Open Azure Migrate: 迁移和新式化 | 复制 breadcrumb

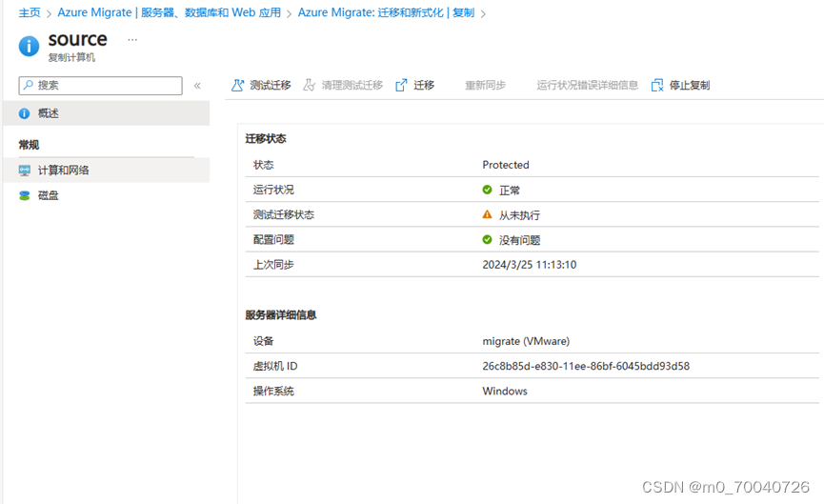[386, 12]
